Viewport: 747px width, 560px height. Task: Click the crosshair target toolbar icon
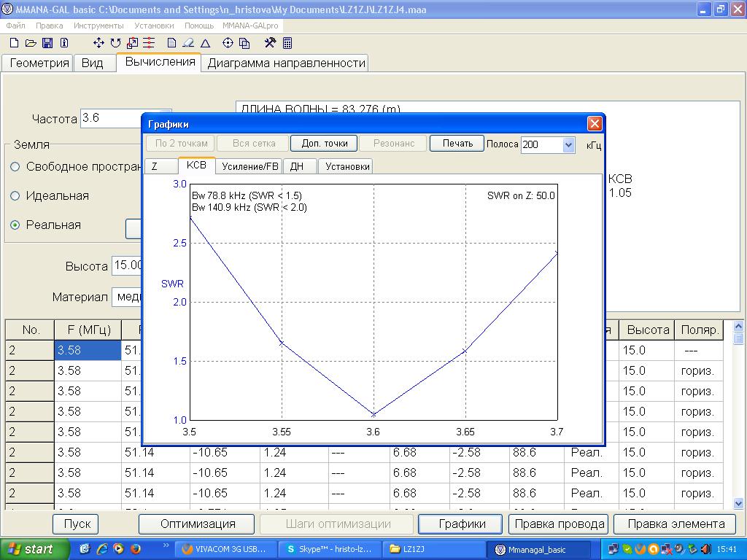coord(228,43)
